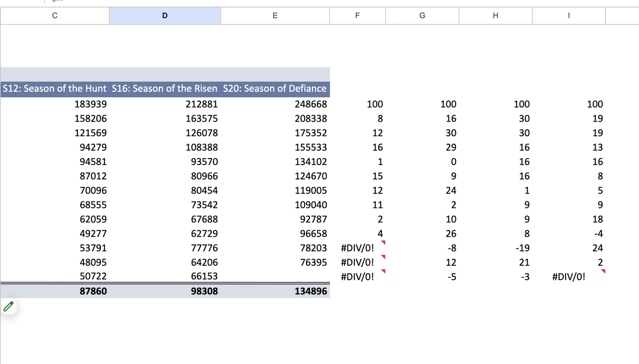Click the green edit pencil icon
This screenshot has height=364, width=639.
click(x=8, y=306)
